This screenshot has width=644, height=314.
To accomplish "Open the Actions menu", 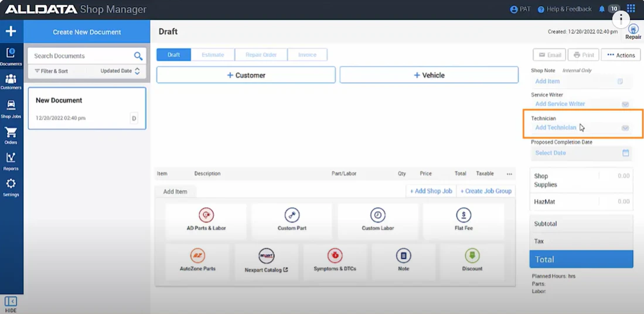I will point(621,55).
